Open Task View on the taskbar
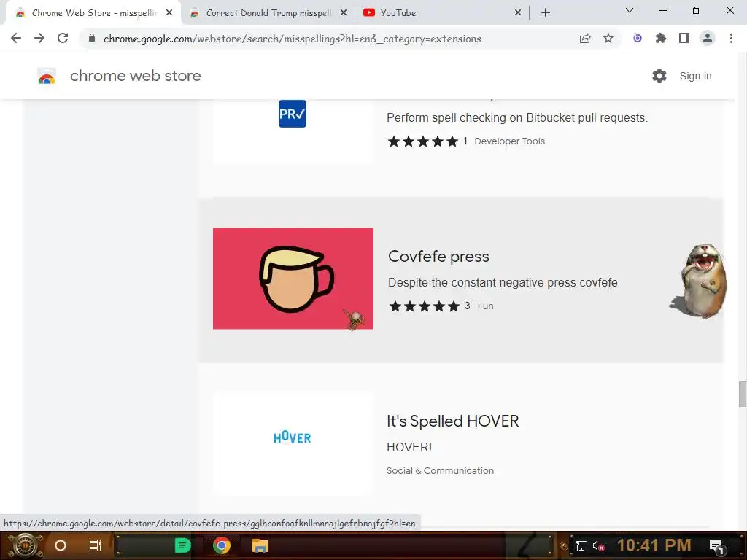The image size is (747, 560). 96,545
